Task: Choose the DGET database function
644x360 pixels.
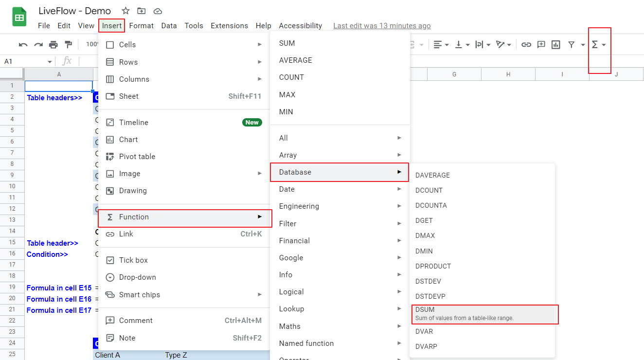Action: coord(483,220)
